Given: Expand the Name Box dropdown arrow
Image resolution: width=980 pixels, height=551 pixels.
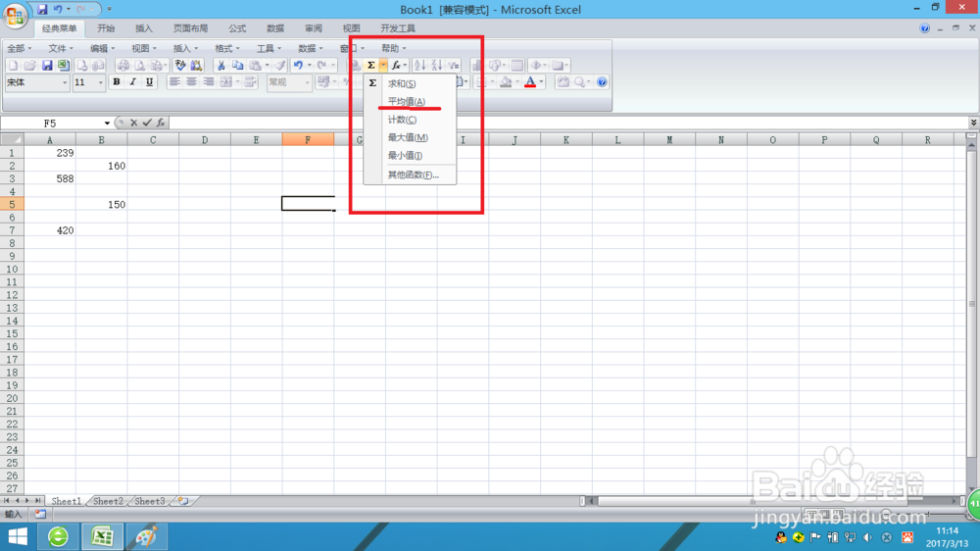Looking at the screenshot, I should point(107,124).
